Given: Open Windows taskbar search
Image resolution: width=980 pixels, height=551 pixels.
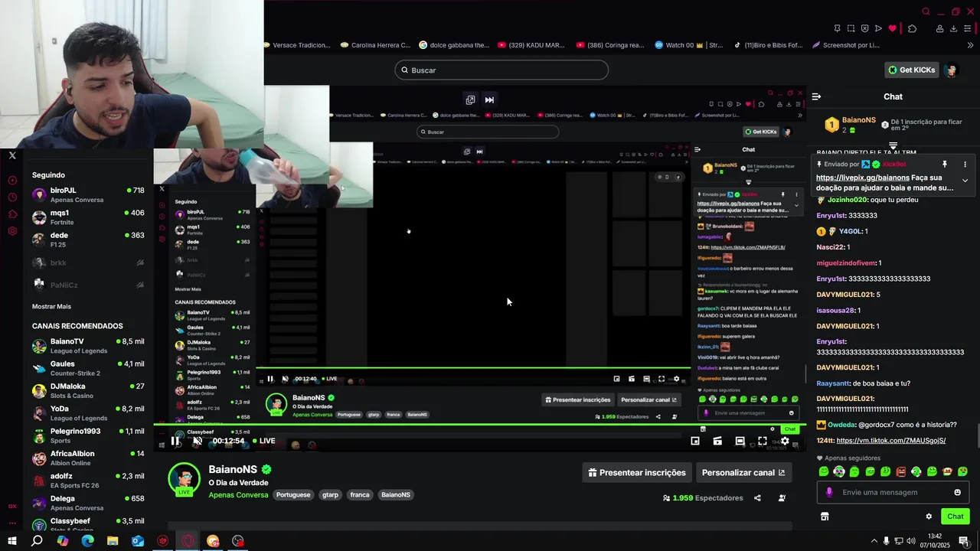Looking at the screenshot, I should click(x=37, y=541).
